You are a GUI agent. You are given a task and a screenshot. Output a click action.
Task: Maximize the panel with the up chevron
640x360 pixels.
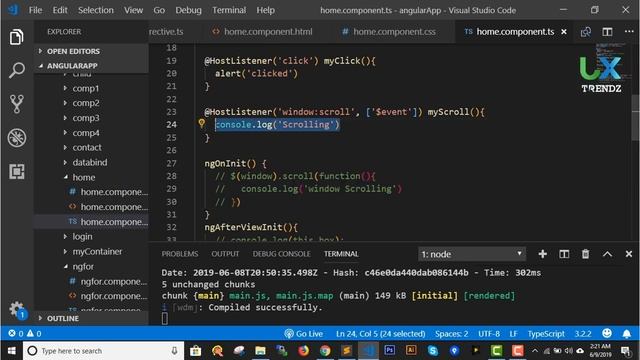tap(607, 254)
